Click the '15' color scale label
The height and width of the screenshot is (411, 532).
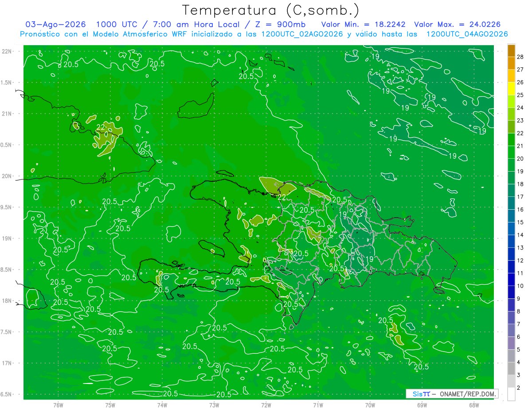520,222
